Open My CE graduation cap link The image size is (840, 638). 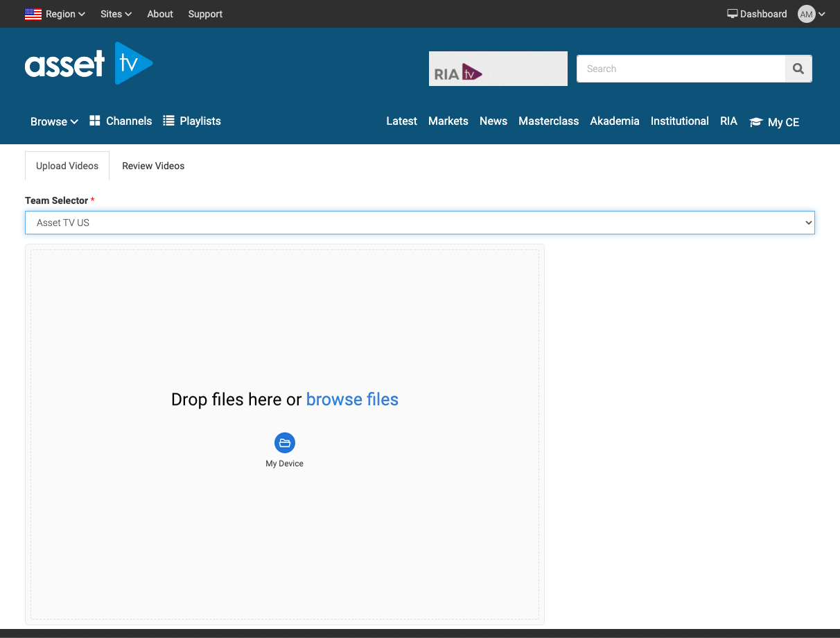coord(756,122)
